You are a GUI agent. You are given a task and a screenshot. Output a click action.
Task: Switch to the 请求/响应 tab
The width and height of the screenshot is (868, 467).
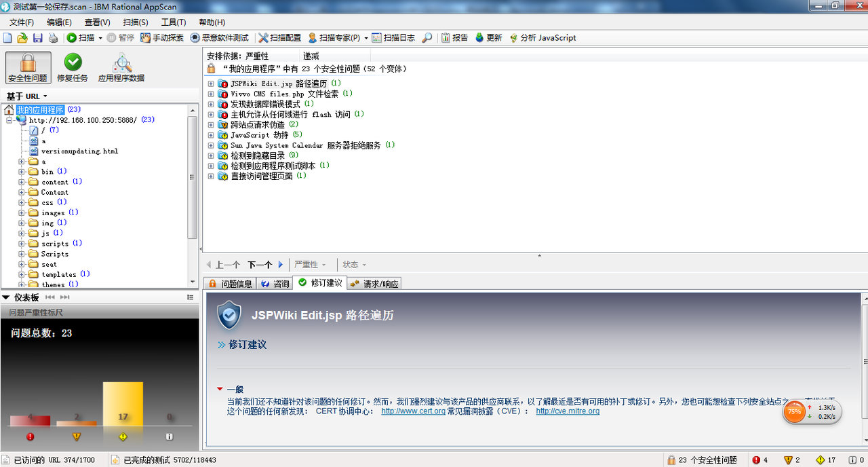tap(374, 284)
